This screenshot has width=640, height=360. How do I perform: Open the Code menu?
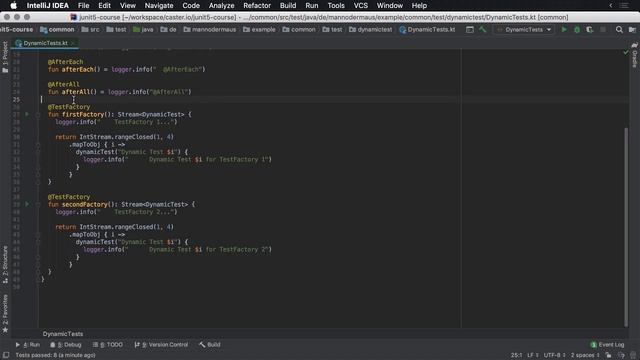click(x=191, y=6)
